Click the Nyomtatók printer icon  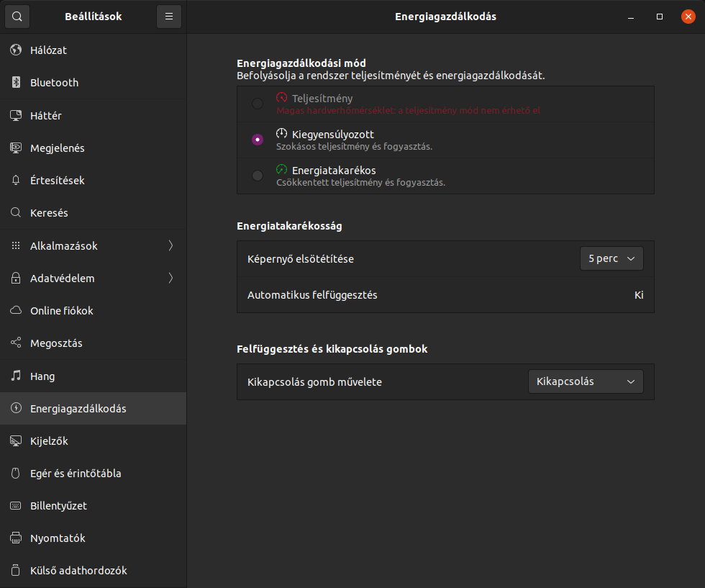pyautogui.click(x=16, y=538)
